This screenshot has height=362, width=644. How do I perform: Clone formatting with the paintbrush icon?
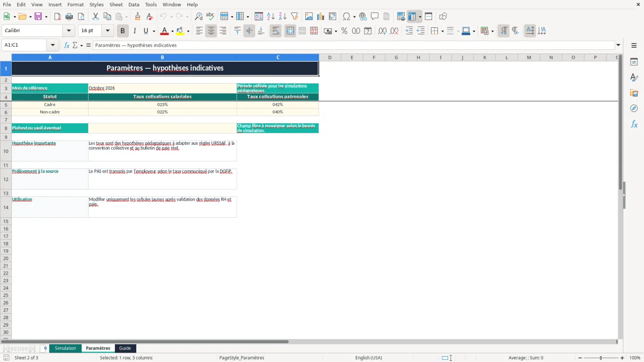click(x=138, y=17)
